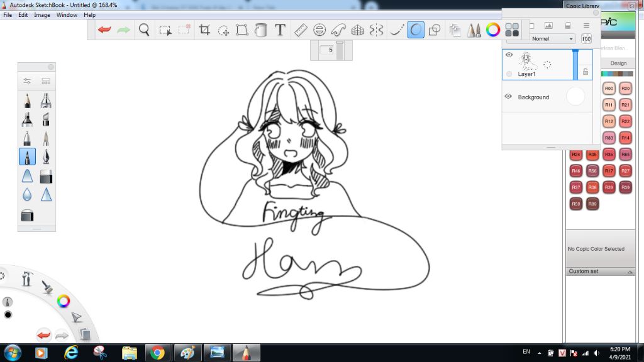
Task: Select the Crop tool
Action: coord(204,30)
